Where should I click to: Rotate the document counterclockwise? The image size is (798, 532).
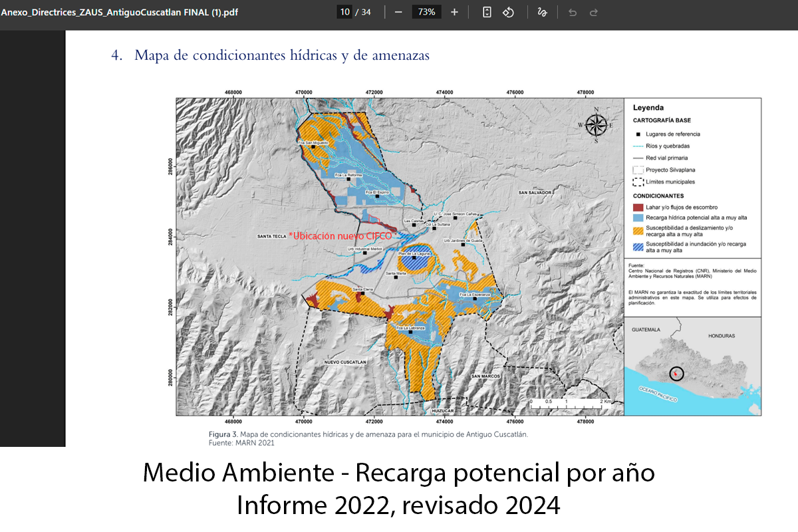(508, 12)
